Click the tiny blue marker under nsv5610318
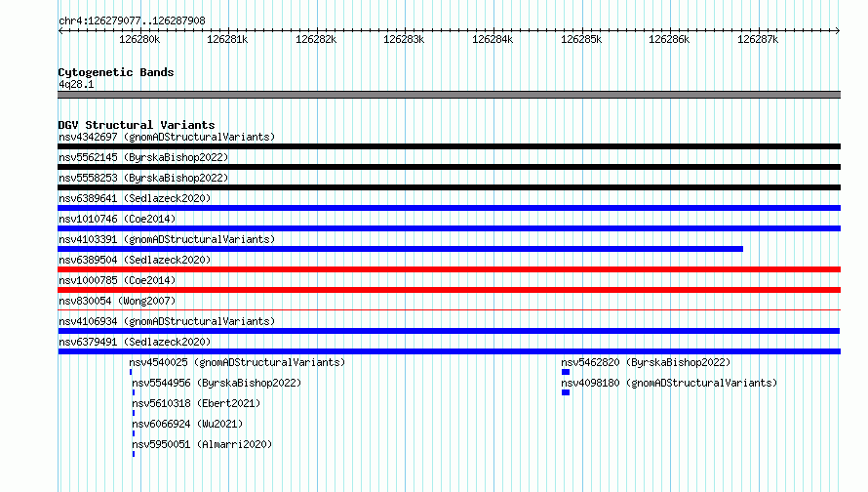868x492 pixels. point(134,413)
